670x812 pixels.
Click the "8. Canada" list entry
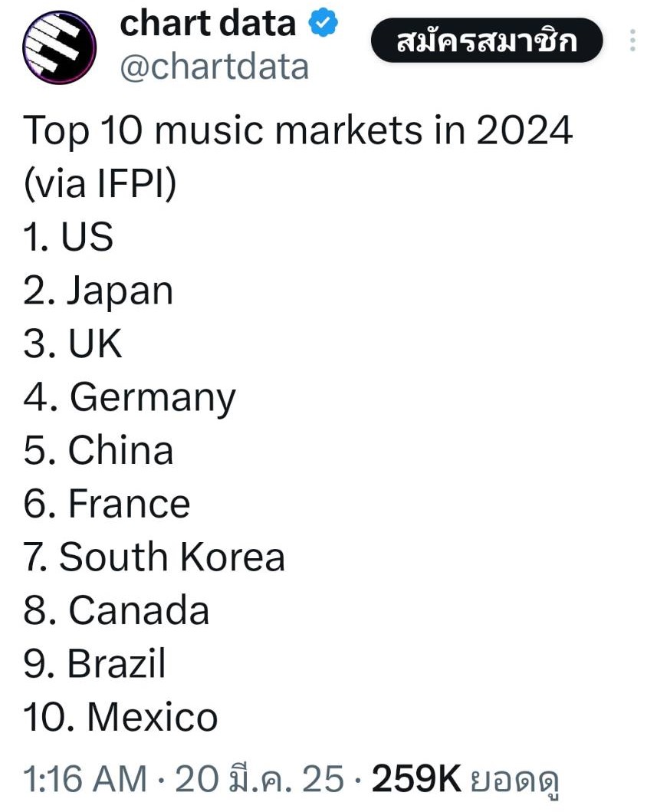pos(117,610)
